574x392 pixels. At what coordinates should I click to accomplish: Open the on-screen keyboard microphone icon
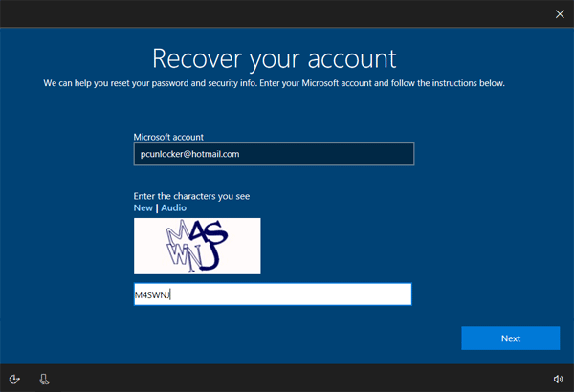(x=44, y=380)
